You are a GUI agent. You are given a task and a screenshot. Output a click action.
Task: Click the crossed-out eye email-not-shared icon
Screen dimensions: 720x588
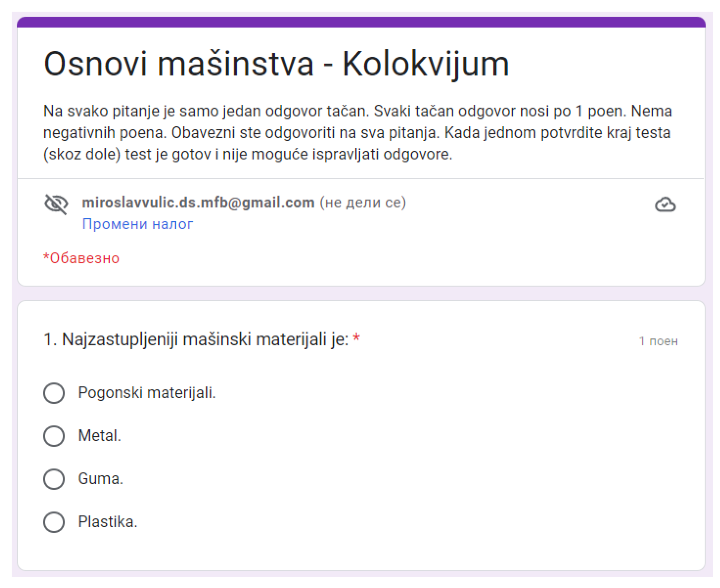click(x=56, y=205)
